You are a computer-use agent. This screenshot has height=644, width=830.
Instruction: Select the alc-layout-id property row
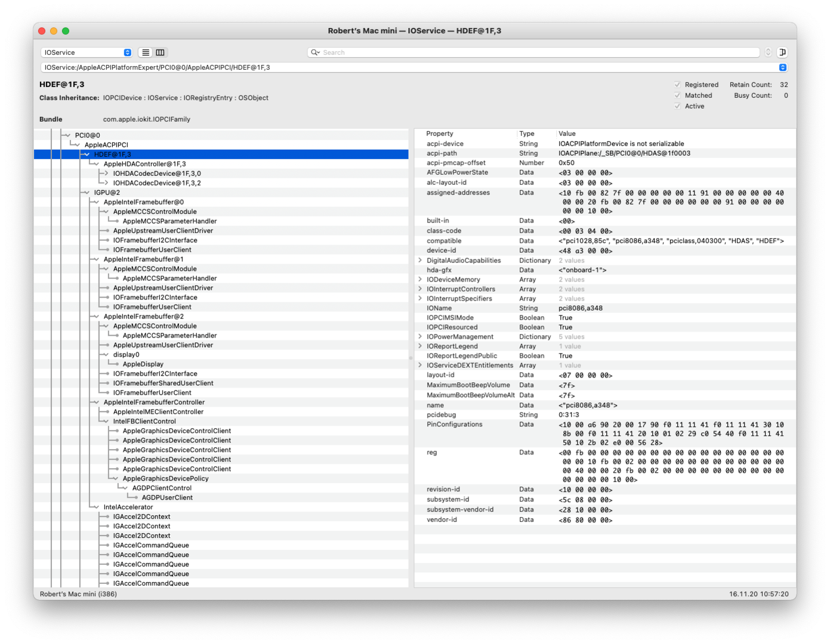coord(605,182)
